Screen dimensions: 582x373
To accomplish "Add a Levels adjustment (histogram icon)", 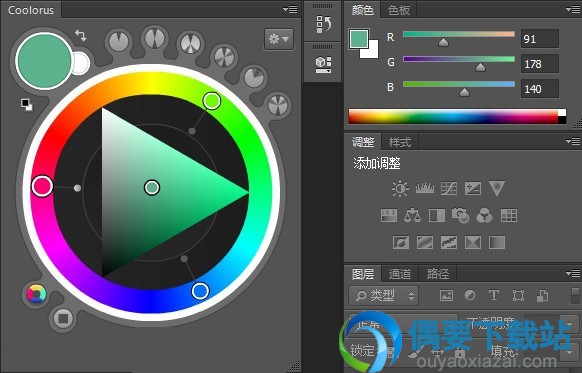I will [425, 188].
